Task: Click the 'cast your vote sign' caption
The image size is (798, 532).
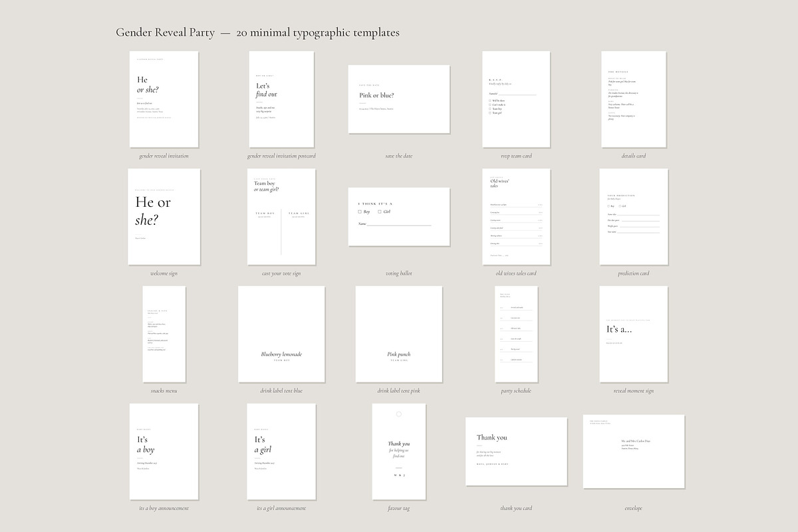Action: [281, 273]
